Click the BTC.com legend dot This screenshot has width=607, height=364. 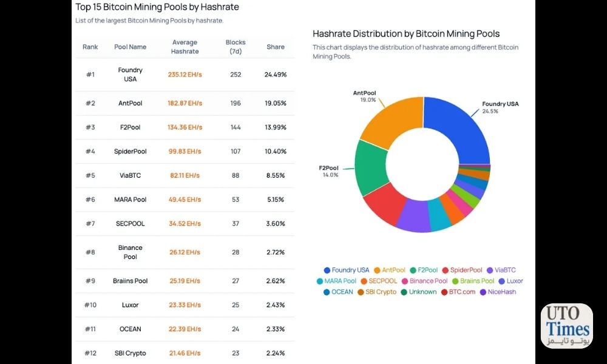(x=444, y=292)
